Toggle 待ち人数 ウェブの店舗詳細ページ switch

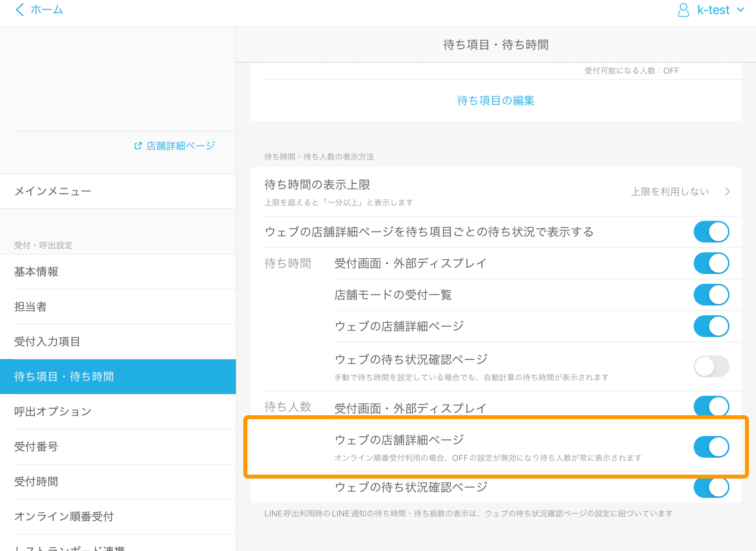[x=711, y=447]
